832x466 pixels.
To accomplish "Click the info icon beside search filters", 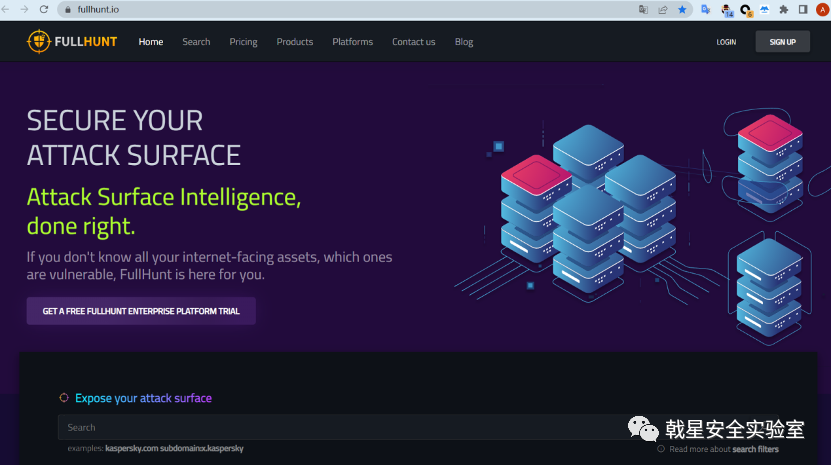I will pyautogui.click(x=661, y=449).
